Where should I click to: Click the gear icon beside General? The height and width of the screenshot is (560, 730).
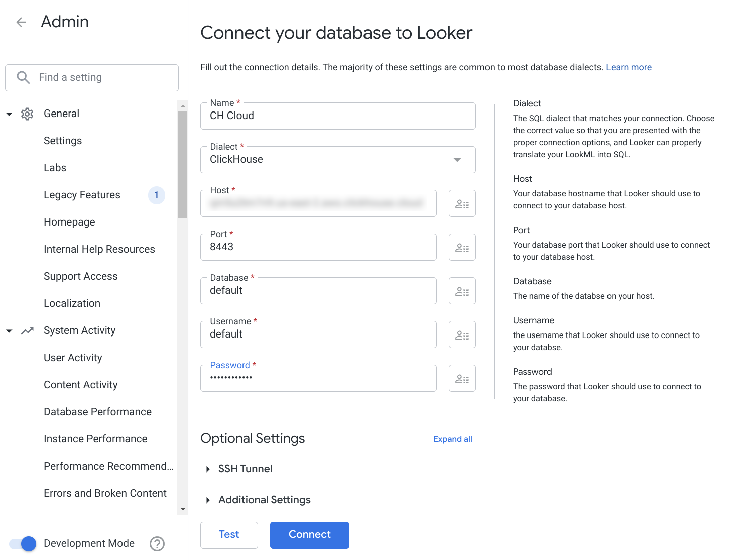[x=27, y=114]
